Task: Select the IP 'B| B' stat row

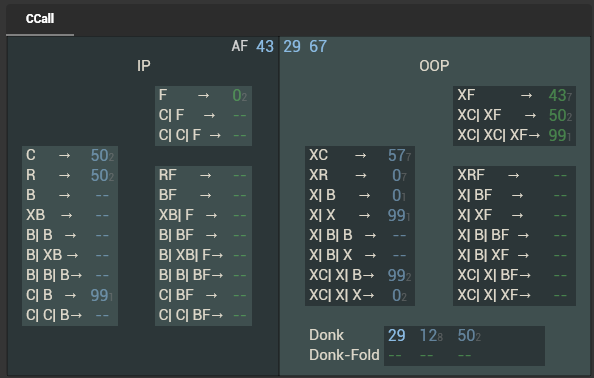Action: (x=70, y=235)
